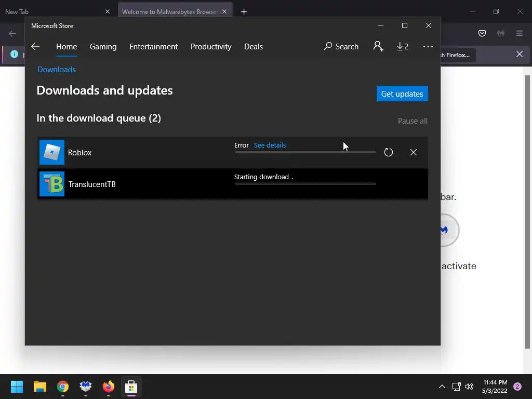Open a new Firefox tab

(244, 12)
